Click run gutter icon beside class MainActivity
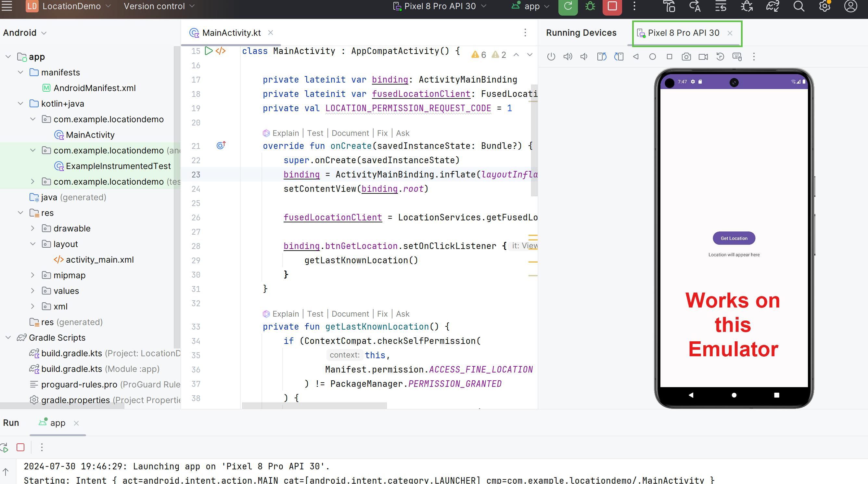Screen dimensions: 868x484 pyautogui.click(x=209, y=51)
